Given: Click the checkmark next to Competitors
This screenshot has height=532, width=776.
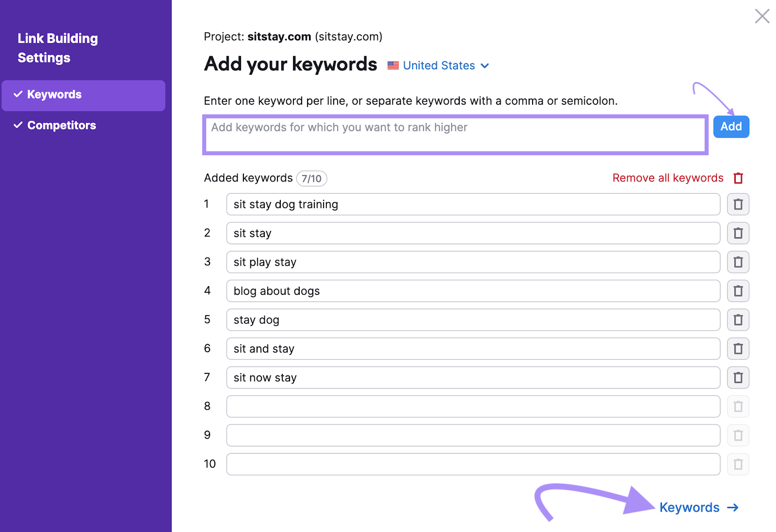Looking at the screenshot, I should 18,125.
